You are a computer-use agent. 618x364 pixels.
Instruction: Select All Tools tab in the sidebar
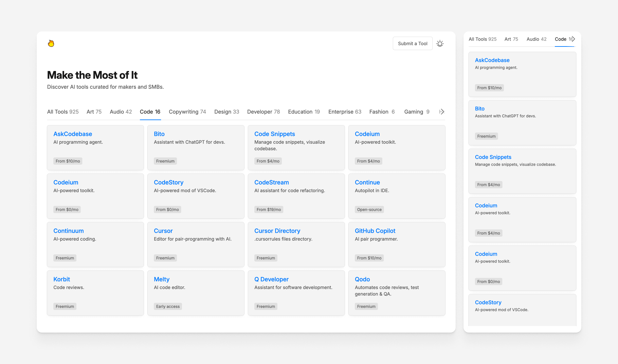tap(482, 39)
